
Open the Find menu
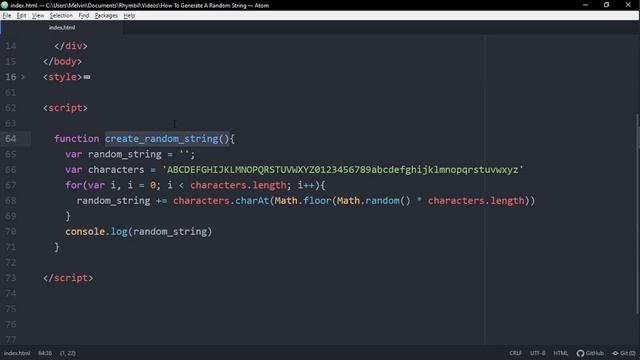(84, 16)
